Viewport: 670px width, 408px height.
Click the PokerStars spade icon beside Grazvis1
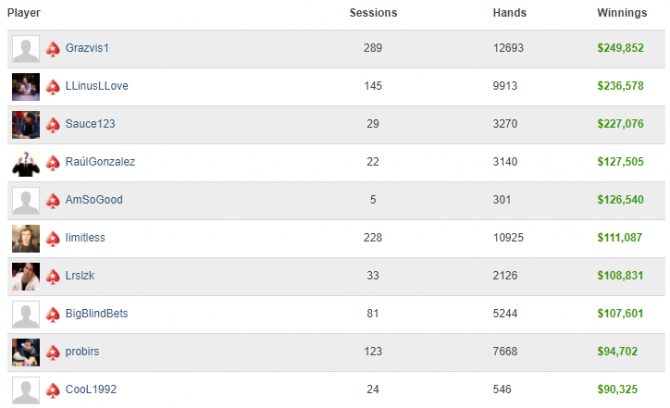(53, 49)
